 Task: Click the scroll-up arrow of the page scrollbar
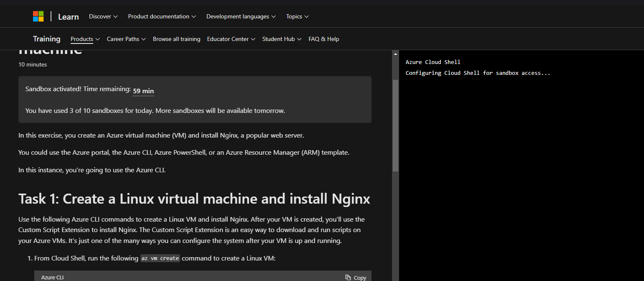[395, 54]
